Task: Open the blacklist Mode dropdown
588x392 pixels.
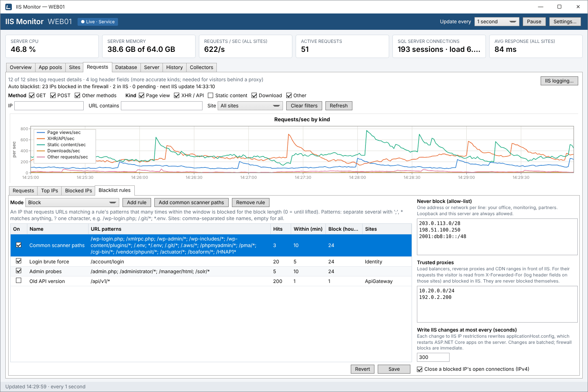Action: tap(72, 203)
